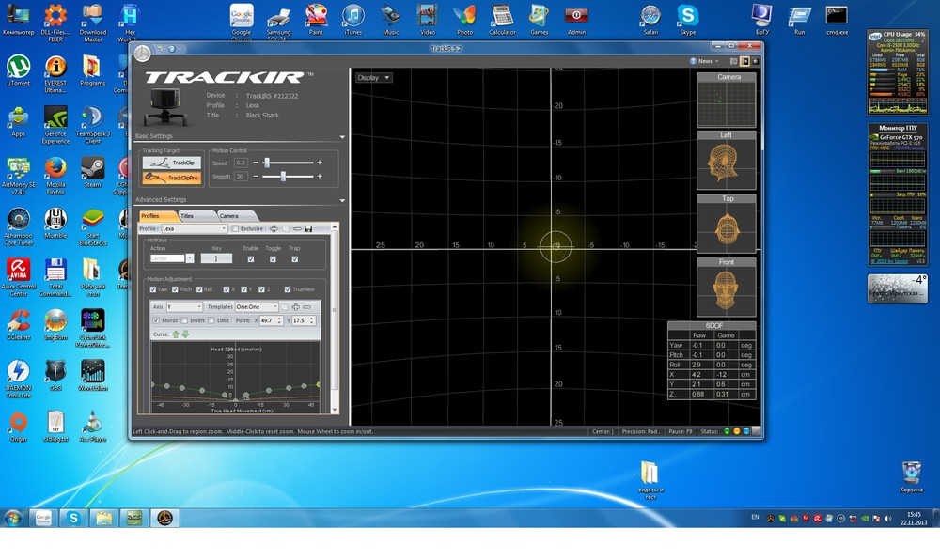940x560 pixels.
Task: Open the Templates dropdown showing One:One
Action: click(257, 306)
